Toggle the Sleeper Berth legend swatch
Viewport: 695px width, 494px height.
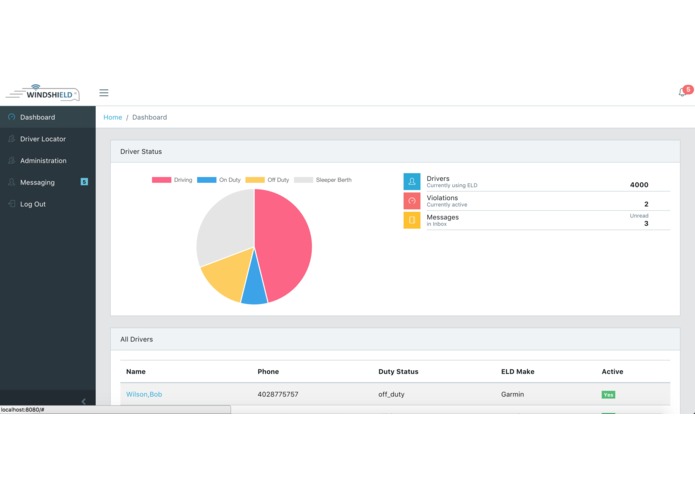(x=304, y=180)
